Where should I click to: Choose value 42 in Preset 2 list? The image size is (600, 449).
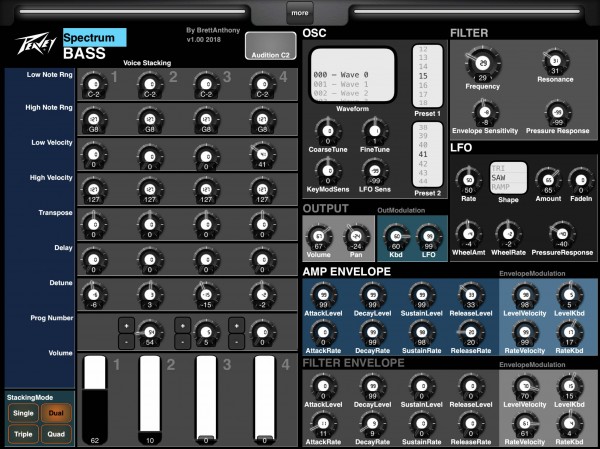point(423,164)
